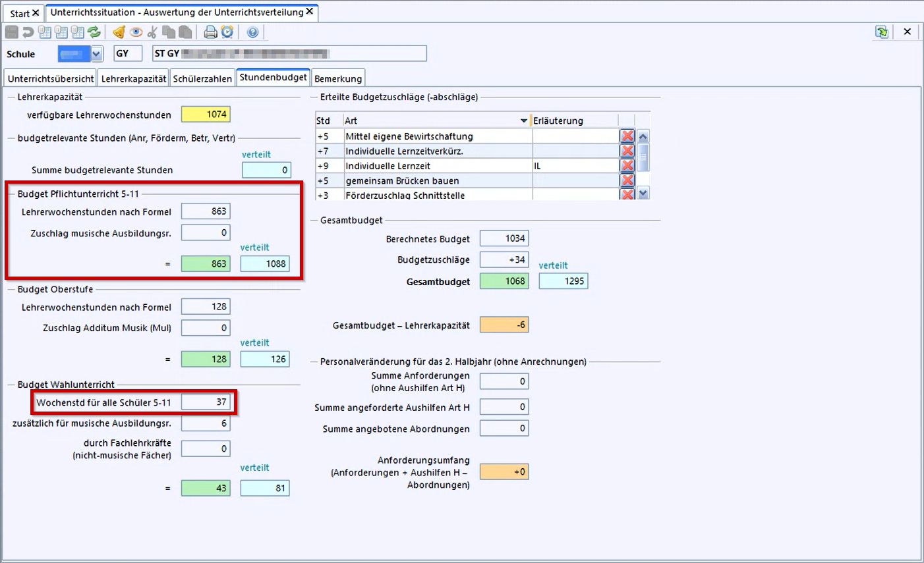The width and height of the screenshot is (924, 563).
Task: Click the scissors cut icon
Action: click(x=152, y=32)
